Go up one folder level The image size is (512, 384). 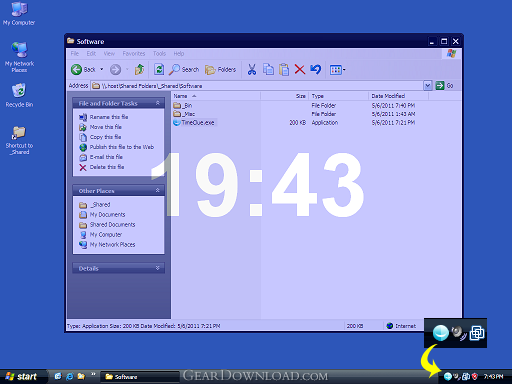coord(139,69)
